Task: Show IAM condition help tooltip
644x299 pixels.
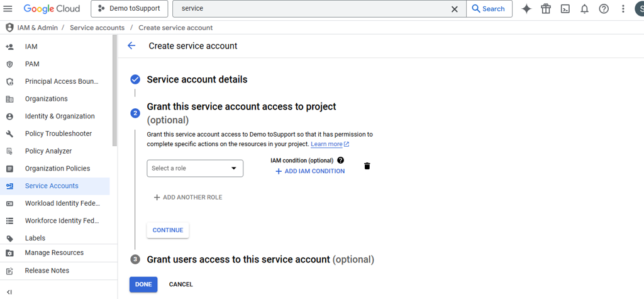Action: [341, 161]
